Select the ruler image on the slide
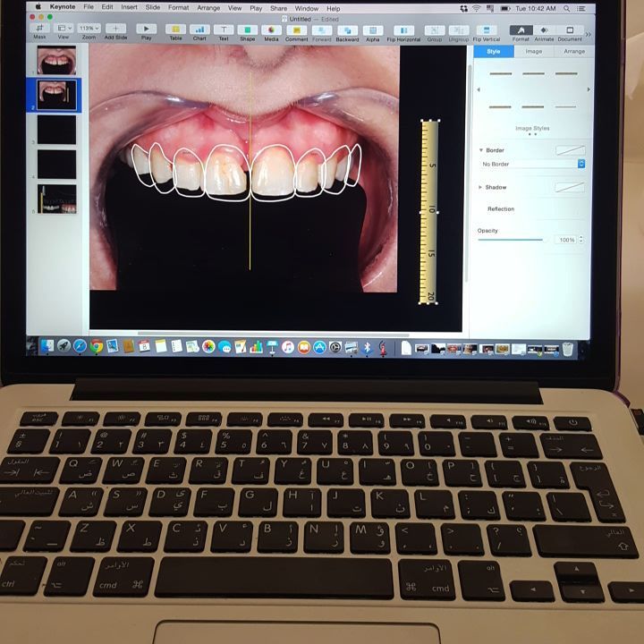The height and width of the screenshot is (644, 644). 428,212
